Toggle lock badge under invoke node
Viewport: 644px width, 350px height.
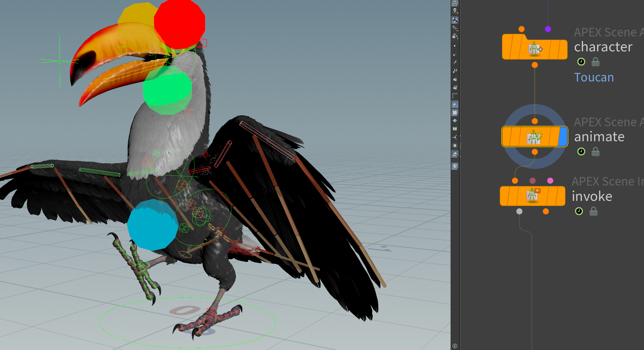click(x=594, y=211)
